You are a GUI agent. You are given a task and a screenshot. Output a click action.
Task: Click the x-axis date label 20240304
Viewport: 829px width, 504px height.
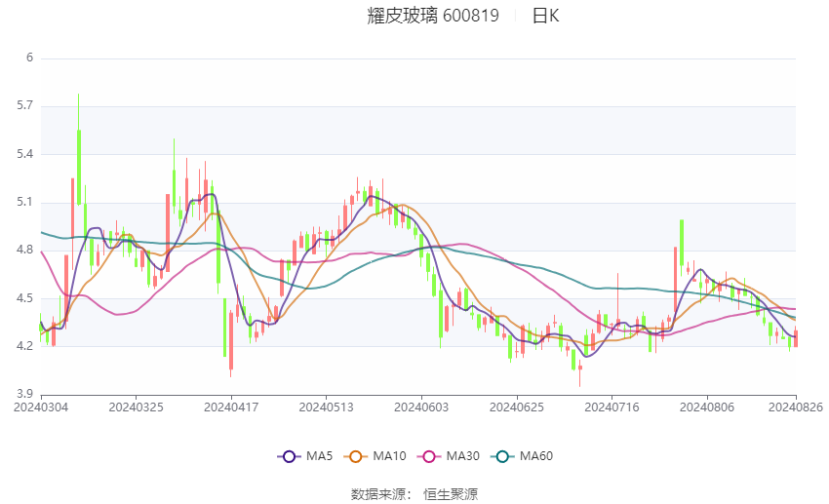click(41, 407)
